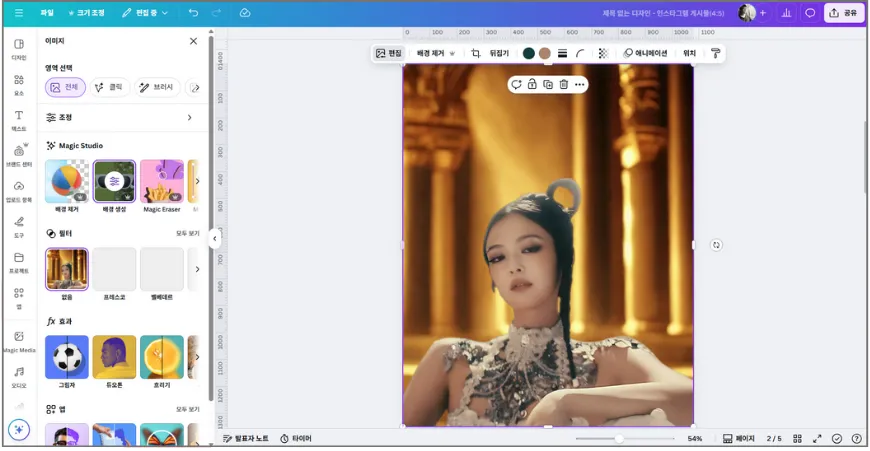Choose the Magic Eraser thumbnail
Screen dimensions: 870x451
[x=162, y=181]
